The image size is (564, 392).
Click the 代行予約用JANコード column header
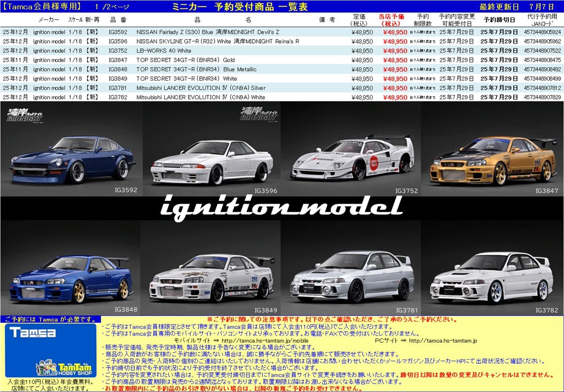pos(542,20)
